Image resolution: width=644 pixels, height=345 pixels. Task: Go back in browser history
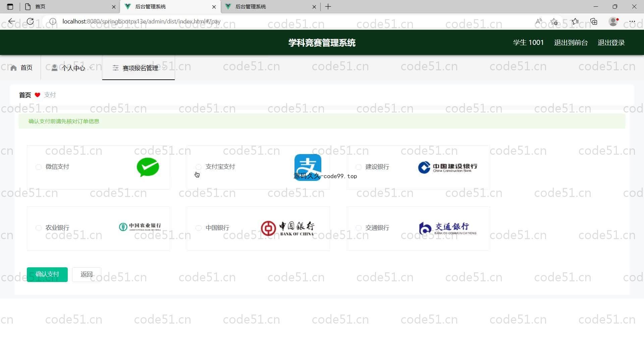click(12, 21)
